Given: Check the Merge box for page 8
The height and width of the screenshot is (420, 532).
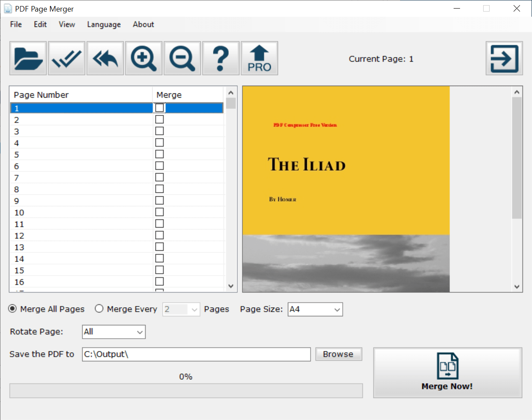Looking at the screenshot, I should coord(159,189).
